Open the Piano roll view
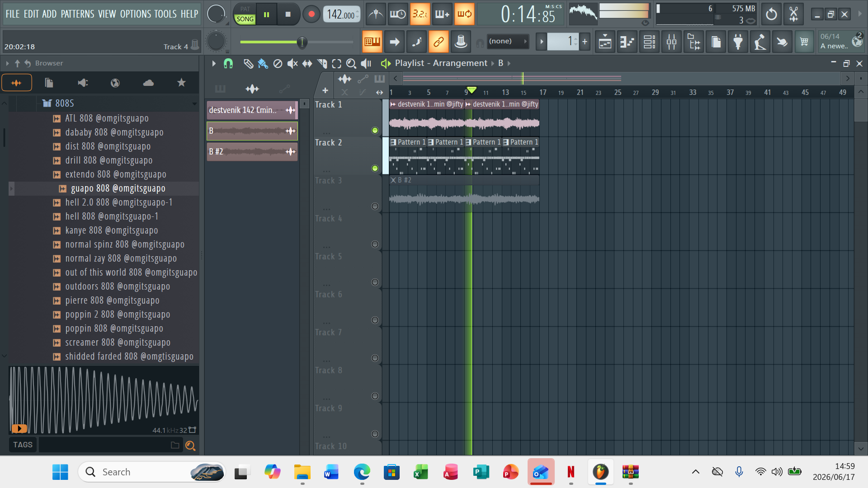This screenshot has width=868, height=488. coord(627,42)
